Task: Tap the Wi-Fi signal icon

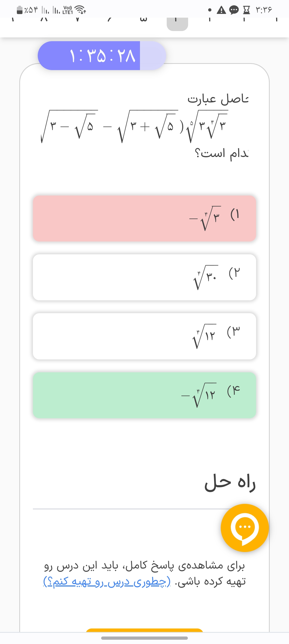Action: click(80, 10)
